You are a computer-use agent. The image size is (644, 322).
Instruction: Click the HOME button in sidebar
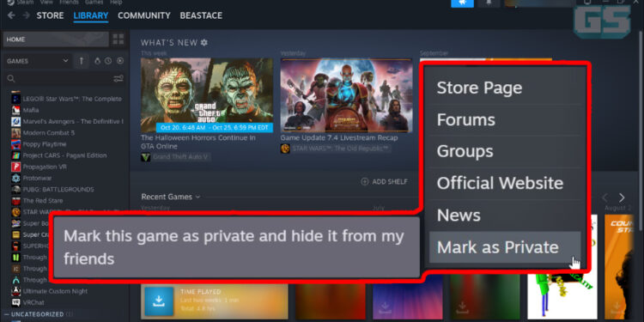click(56, 39)
